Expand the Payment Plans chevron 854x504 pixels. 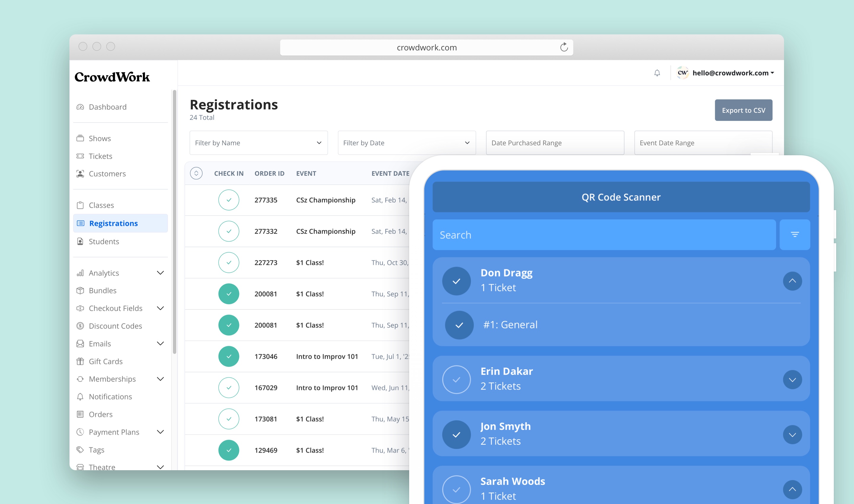[160, 432]
